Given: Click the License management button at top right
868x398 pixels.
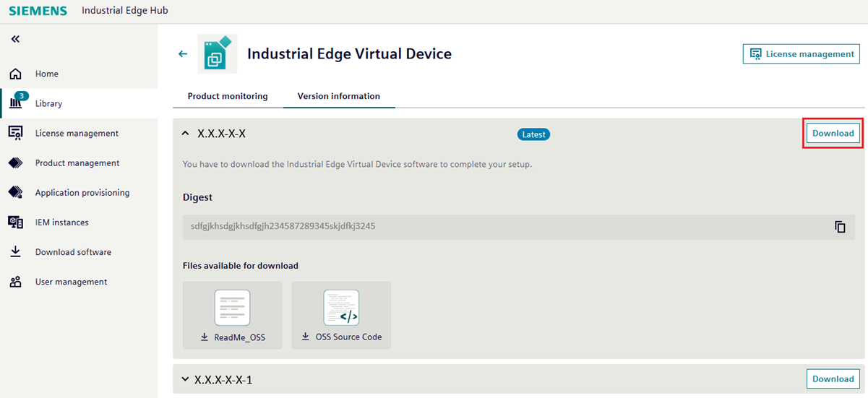Looking at the screenshot, I should click(x=802, y=54).
